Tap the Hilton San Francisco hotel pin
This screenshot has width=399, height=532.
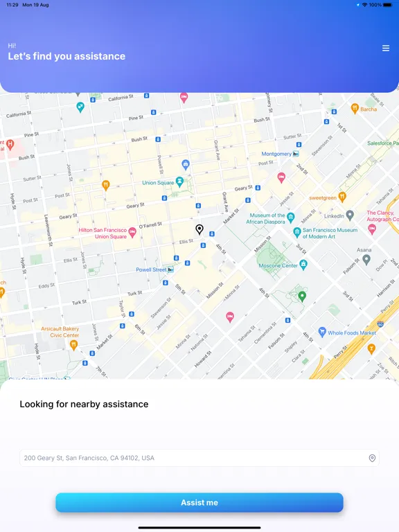tap(132, 233)
